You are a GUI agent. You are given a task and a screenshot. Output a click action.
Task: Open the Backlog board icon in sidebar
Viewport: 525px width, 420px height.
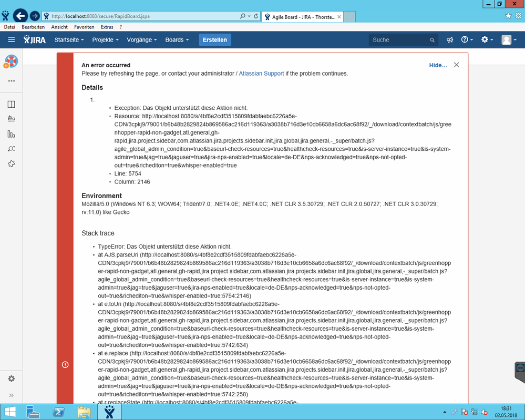(11, 104)
